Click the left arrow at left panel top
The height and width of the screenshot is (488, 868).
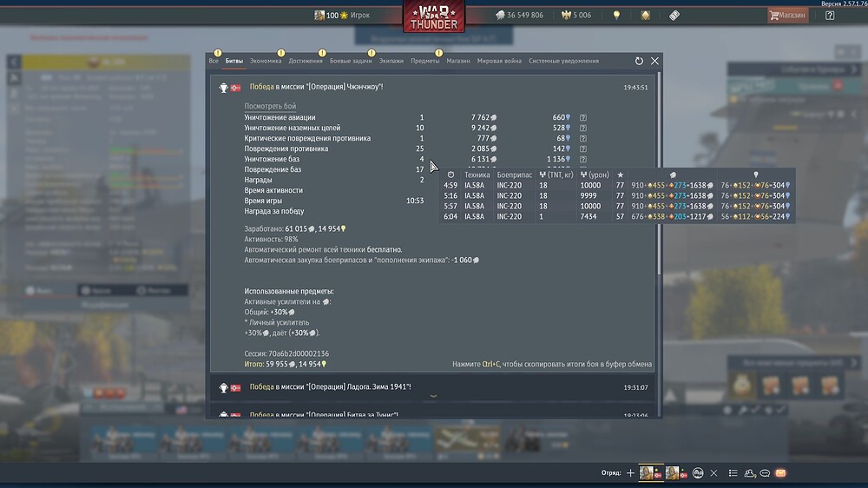(x=14, y=62)
